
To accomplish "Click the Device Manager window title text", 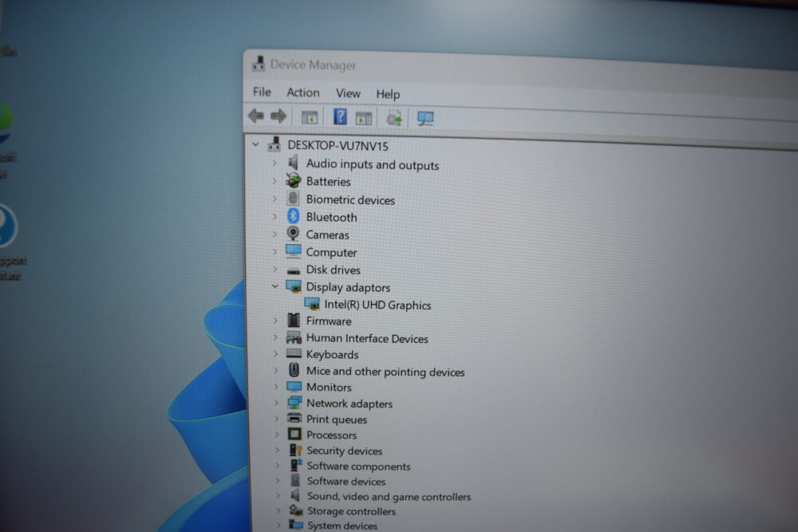I will click(x=313, y=65).
